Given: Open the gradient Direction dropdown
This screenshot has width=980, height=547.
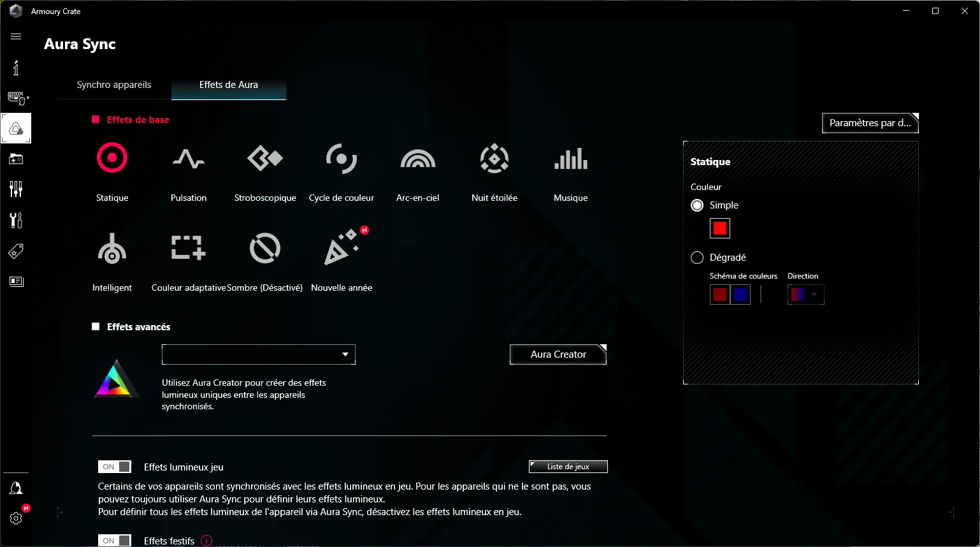Looking at the screenshot, I should click(x=806, y=295).
